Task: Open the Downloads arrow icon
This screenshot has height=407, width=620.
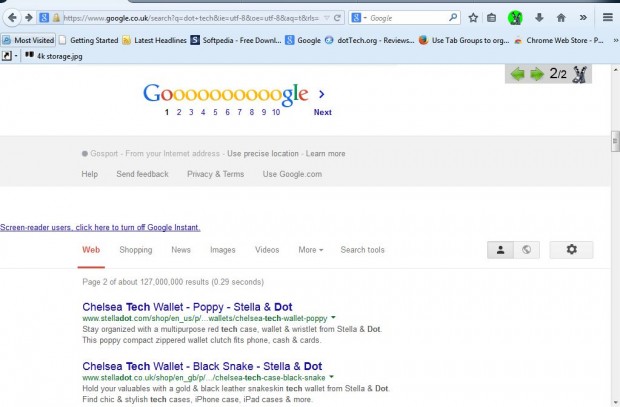Action: [x=539, y=18]
